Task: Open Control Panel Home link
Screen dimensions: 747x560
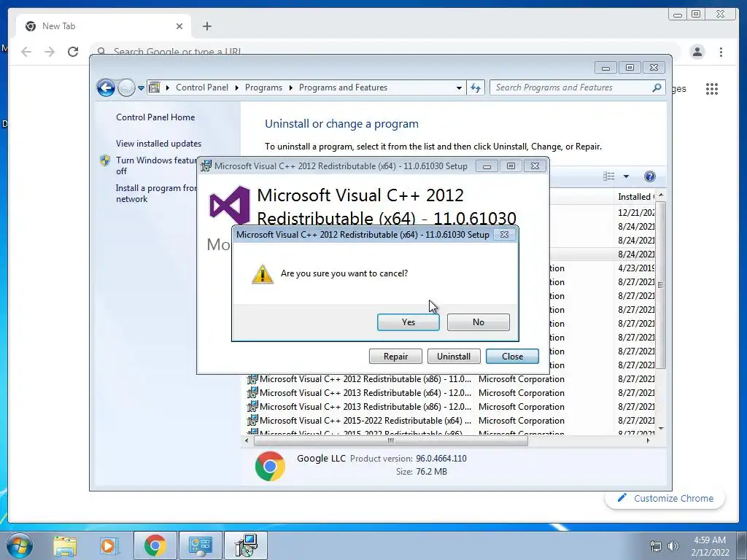Action: 155,117
